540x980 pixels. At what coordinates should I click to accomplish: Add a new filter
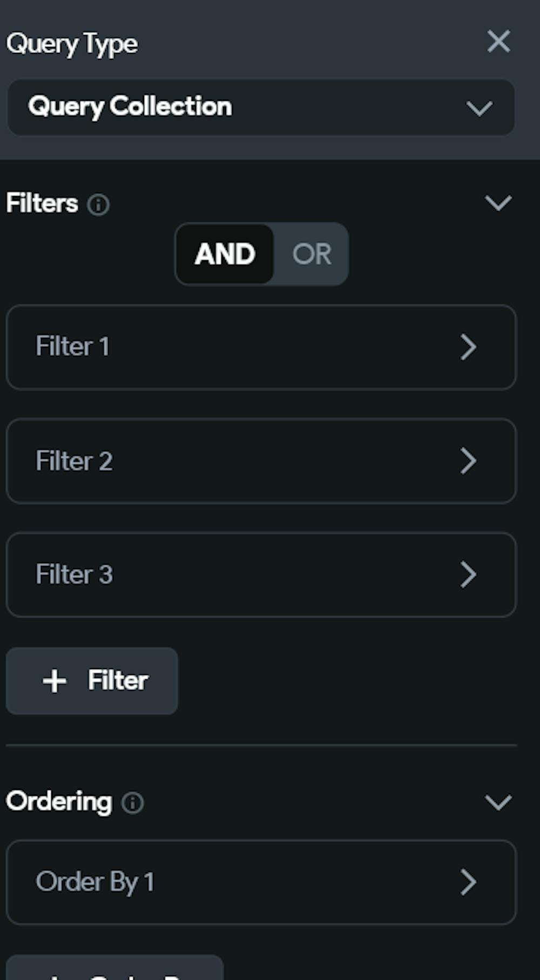point(92,681)
